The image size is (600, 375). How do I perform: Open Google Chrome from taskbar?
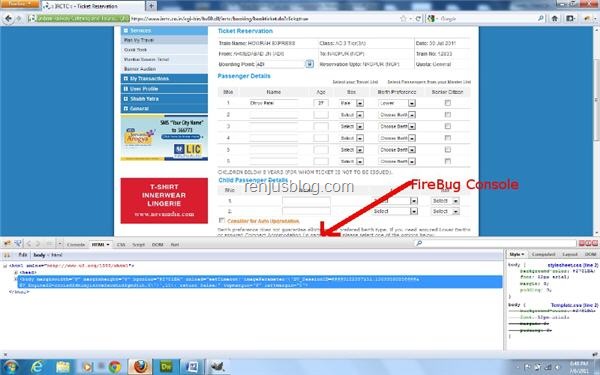[114, 367]
